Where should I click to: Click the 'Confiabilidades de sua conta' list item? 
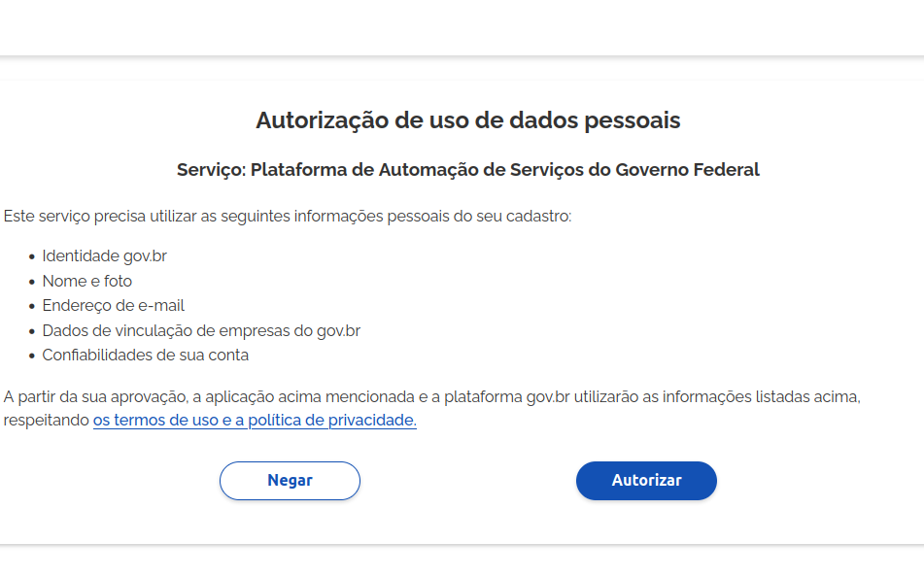[145, 356]
